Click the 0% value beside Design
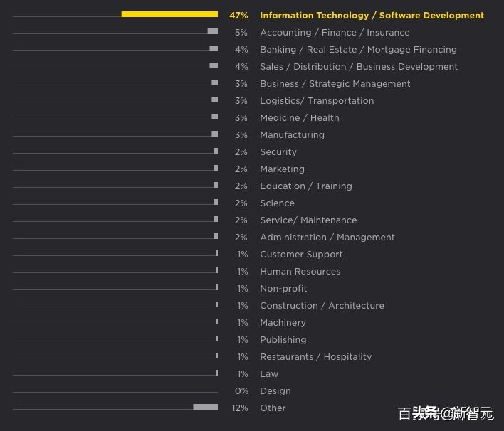504x431 pixels. [x=241, y=391]
